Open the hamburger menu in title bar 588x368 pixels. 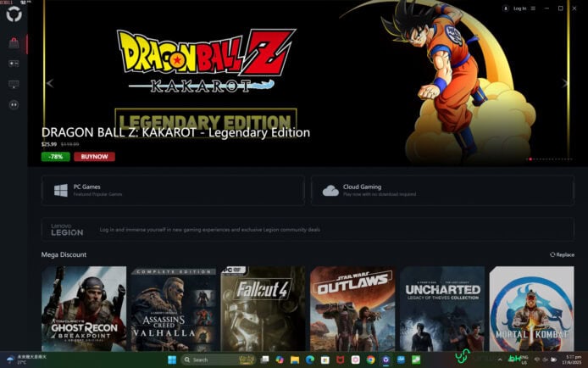pyautogui.click(x=533, y=8)
